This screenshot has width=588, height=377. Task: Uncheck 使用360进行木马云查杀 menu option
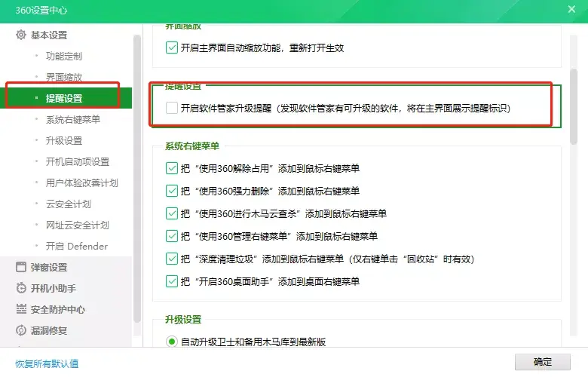[172, 213]
